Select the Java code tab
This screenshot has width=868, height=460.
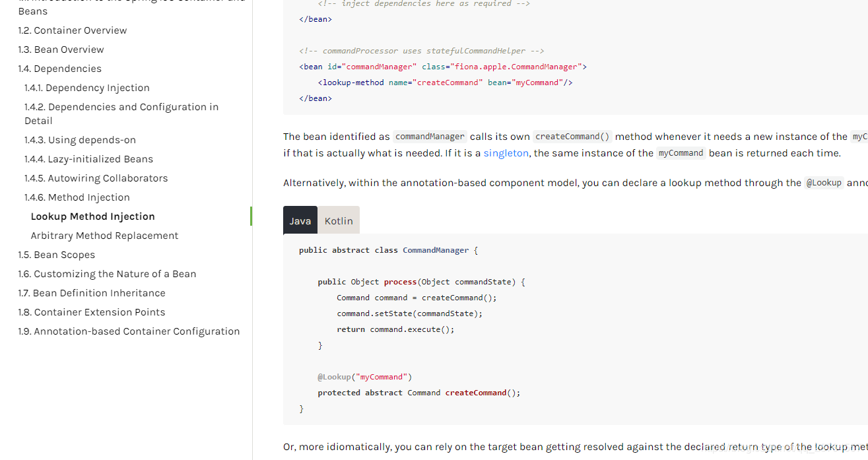click(x=300, y=220)
